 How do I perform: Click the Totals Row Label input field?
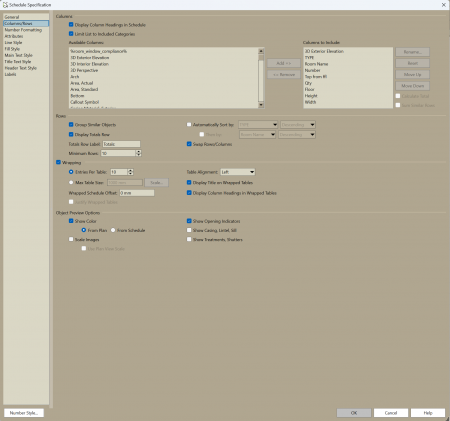pyautogui.click(x=121, y=144)
